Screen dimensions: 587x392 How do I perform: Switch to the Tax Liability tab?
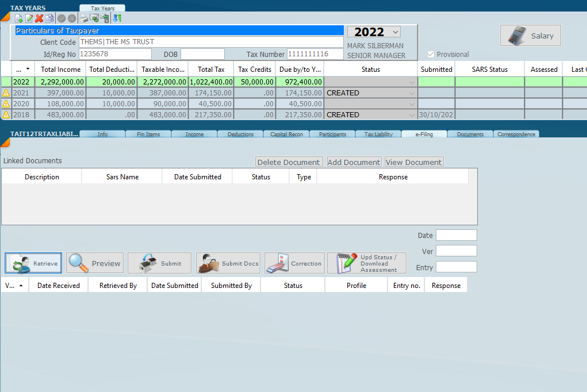(378, 134)
